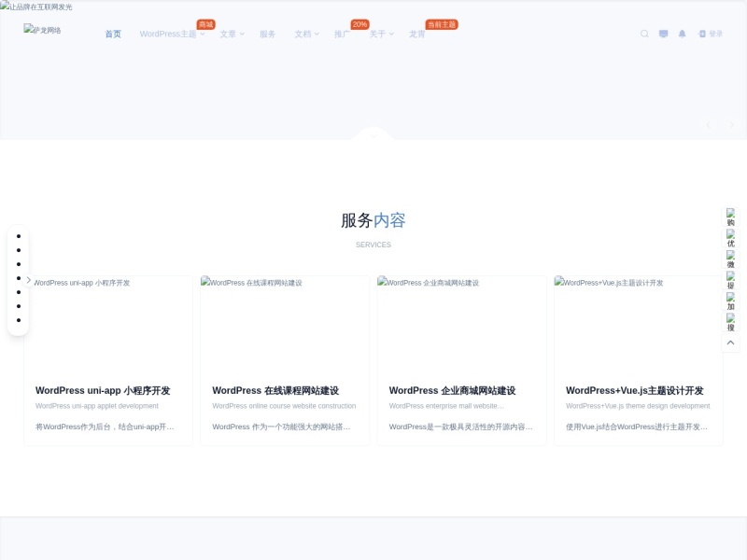Open the WordPress 在线课程网站建设 card image
Viewport: 747px width, 560px height.
tap(285, 323)
